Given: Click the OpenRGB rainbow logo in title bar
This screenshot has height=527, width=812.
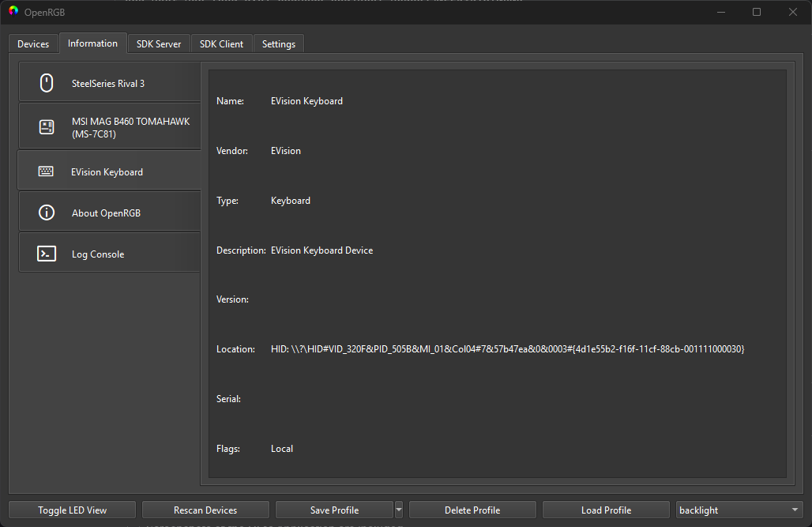Looking at the screenshot, I should click(13, 12).
